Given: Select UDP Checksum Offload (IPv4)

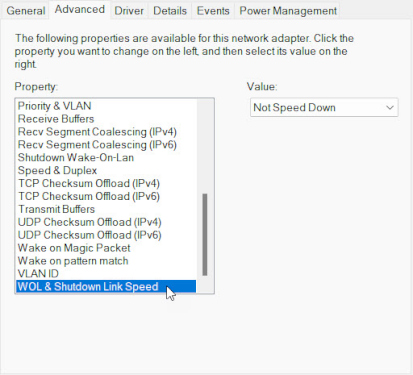Looking at the screenshot, I should (107, 222).
